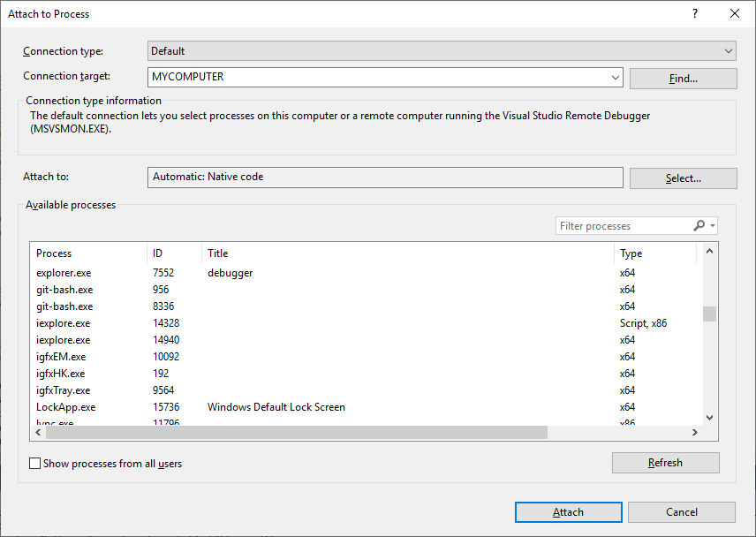Click the search magnifier icon
756x537 pixels.
pyautogui.click(x=700, y=225)
